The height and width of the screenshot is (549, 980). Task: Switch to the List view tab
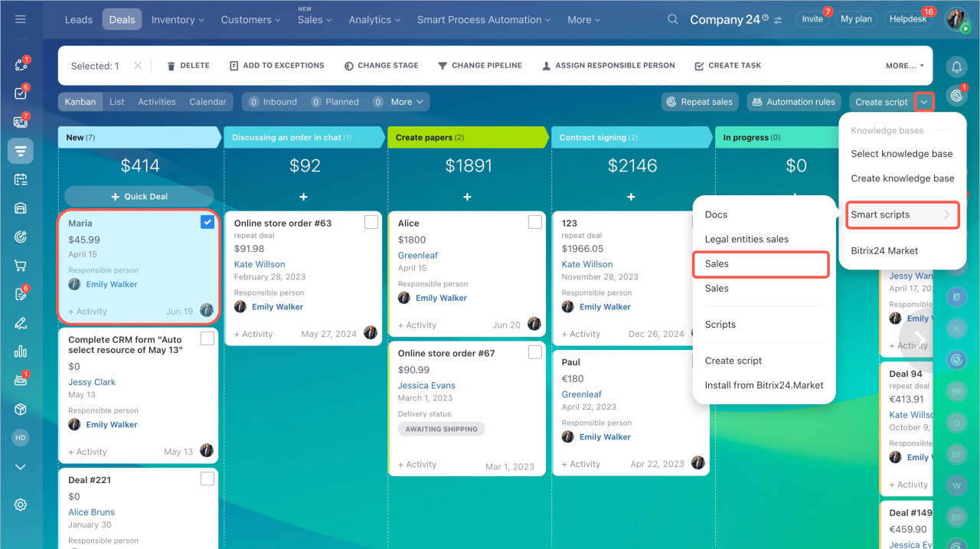(x=116, y=102)
